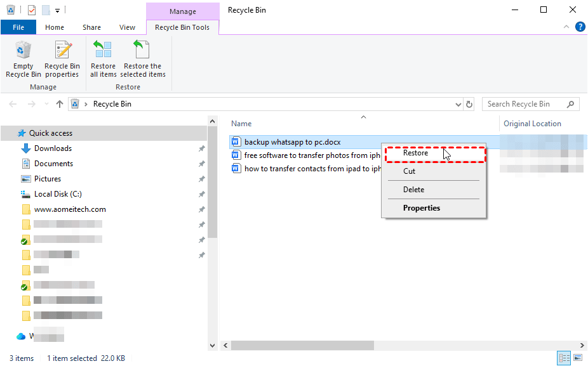Unpin Downloads from Quick access
Viewport: 588px width, 366px height.
point(202,148)
